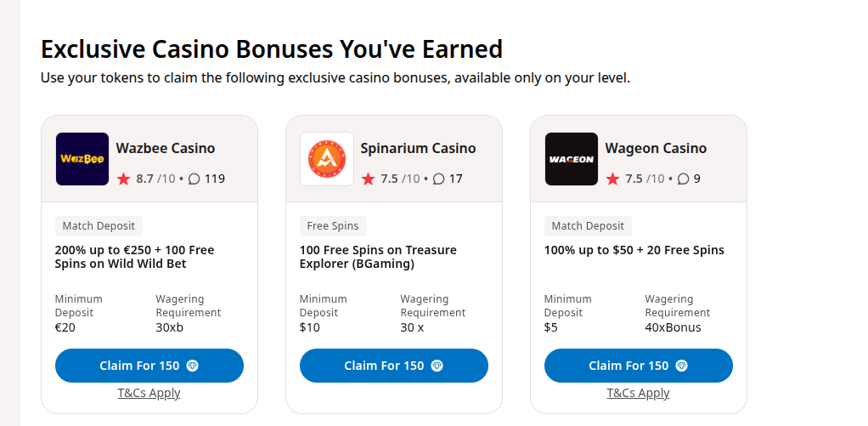Claim the Wazbee Casino bonus for 150
Image resolution: width=868 pixels, height=426 pixels.
tap(149, 366)
